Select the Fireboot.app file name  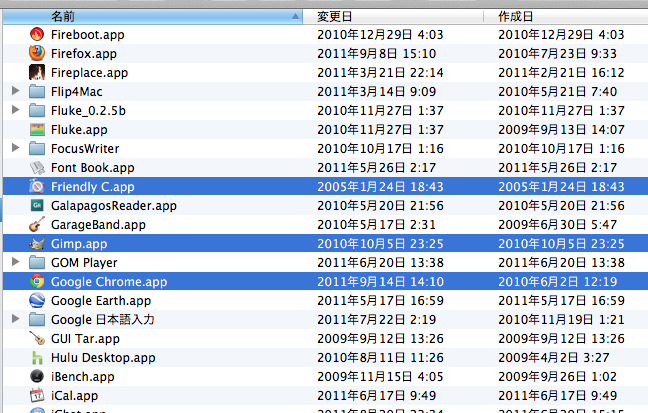(88, 35)
